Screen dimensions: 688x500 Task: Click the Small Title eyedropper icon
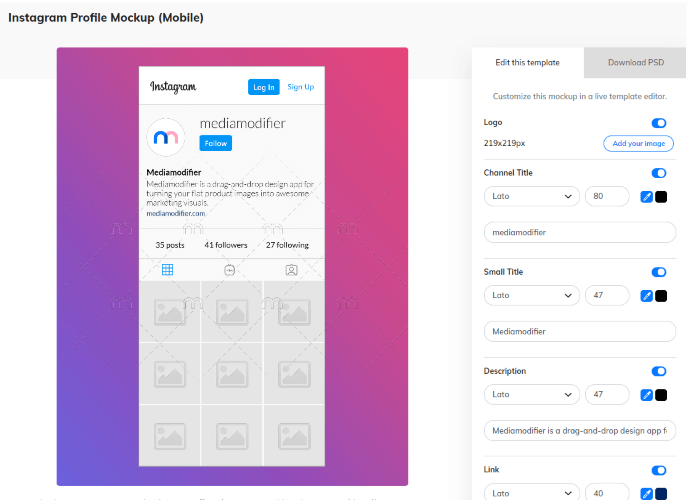tap(646, 296)
